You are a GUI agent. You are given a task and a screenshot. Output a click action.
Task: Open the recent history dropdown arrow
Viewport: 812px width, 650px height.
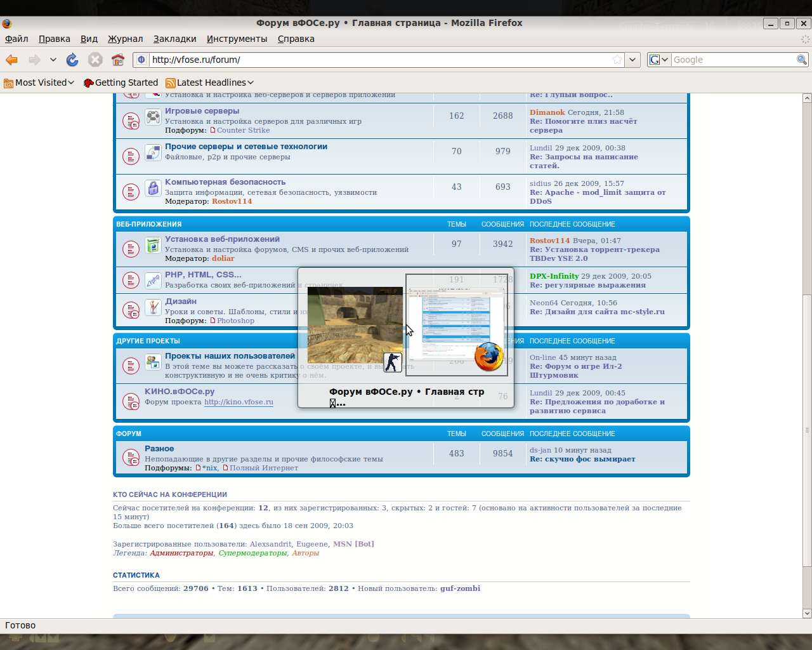[53, 60]
